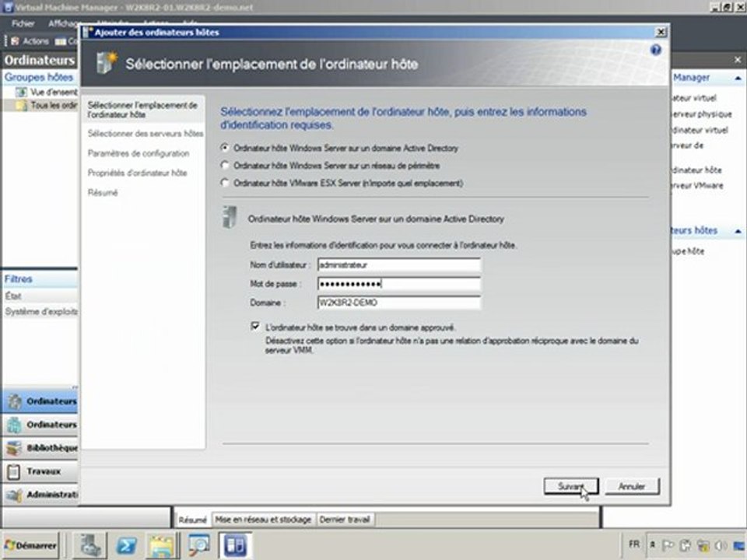This screenshot has width=747, height=560.
Task: Click the groupe hôte action link
Action: point(687,251)
